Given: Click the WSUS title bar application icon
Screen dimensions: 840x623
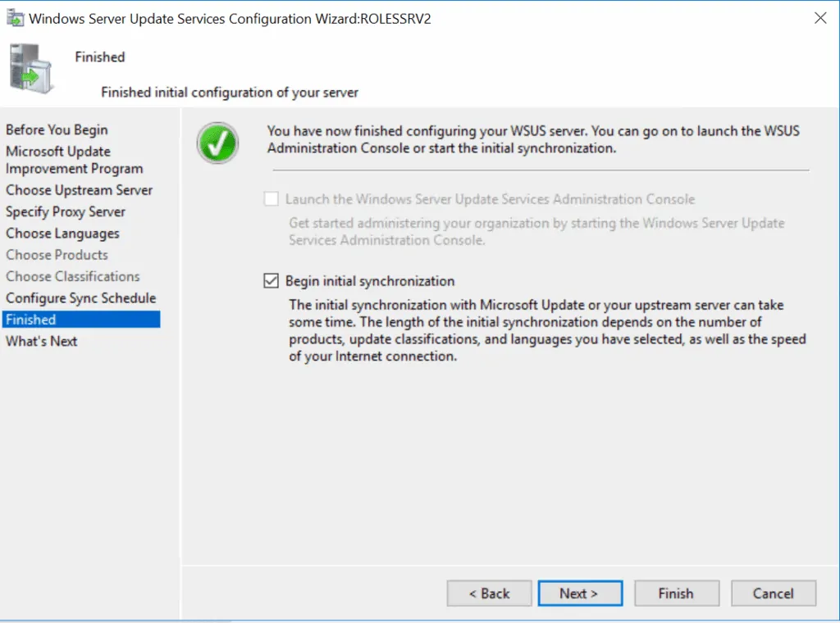Looking at the screenshot, I should [16, 18].
